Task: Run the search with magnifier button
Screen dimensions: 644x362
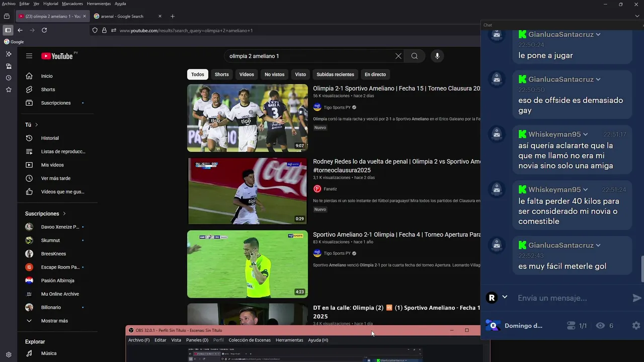Action: pos(414,56)
